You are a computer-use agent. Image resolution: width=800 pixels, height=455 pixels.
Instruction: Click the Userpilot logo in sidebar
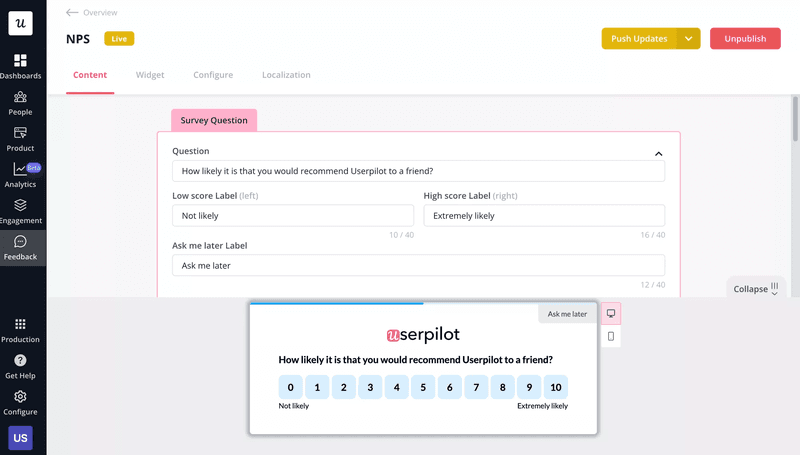pyautogui.click(x=20, y=23)
